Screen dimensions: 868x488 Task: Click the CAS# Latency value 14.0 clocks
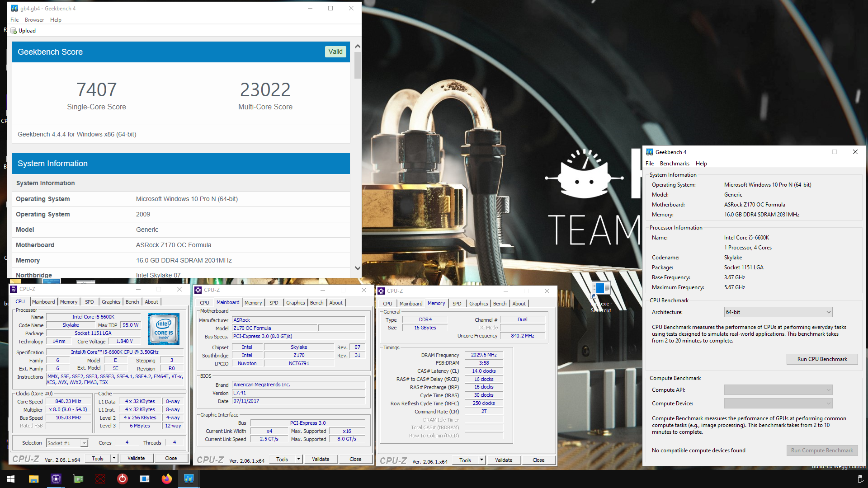pos(484,371)
